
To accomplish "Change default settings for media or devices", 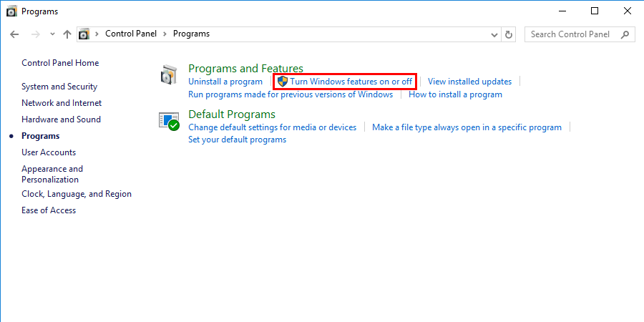I will pos(273,127).
